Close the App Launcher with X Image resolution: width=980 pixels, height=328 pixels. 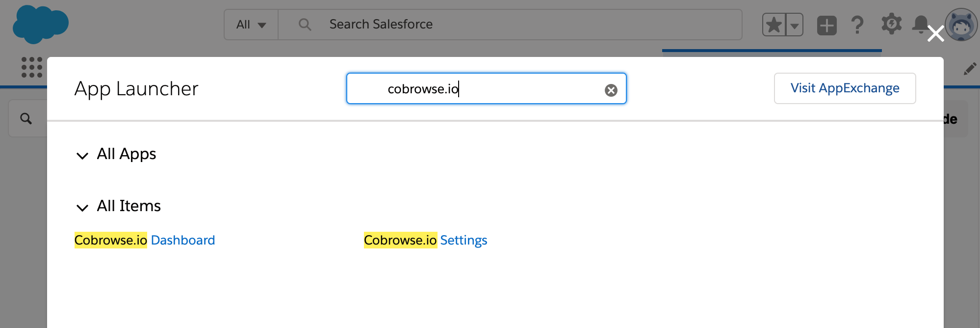click(936, 34)
